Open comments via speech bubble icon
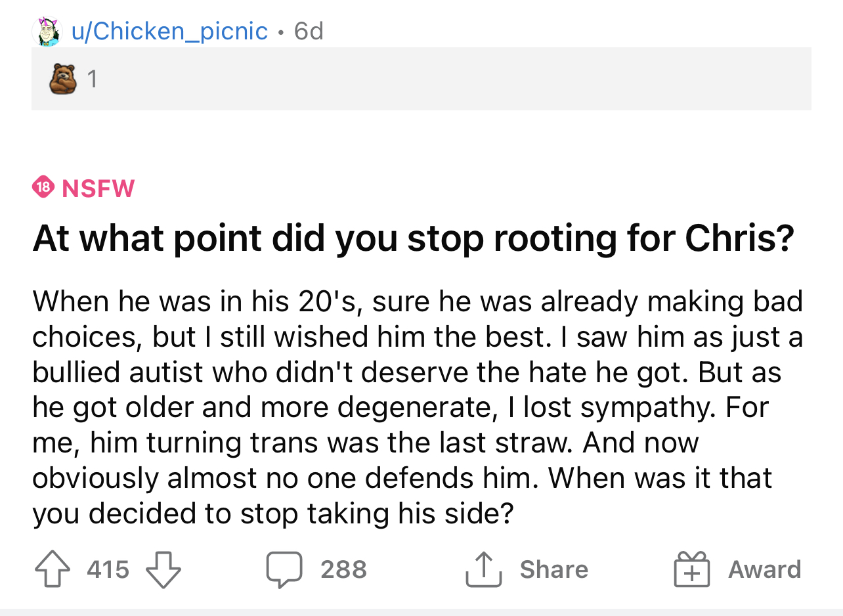Image resolution: width=843 pixels, height=616 pixels. pyautogui.click(x=284, y=569)
